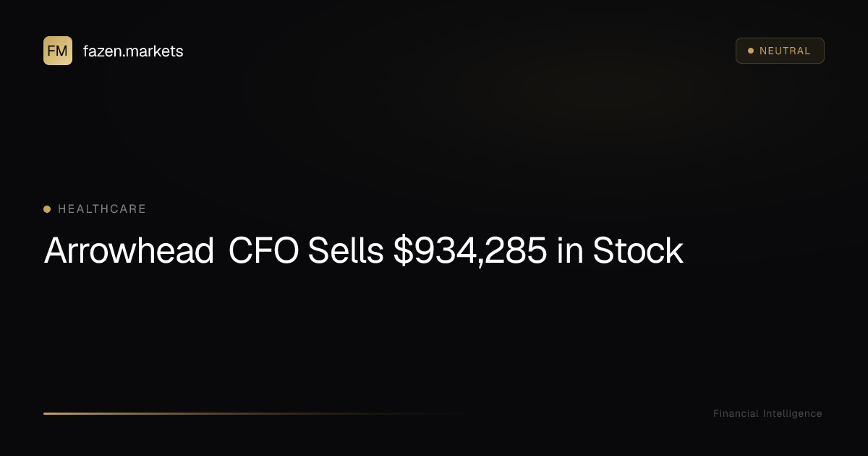Select the NEUTRAL sentiment badge
The height and width of the screenshot is (456, 868).
(780, 51)
